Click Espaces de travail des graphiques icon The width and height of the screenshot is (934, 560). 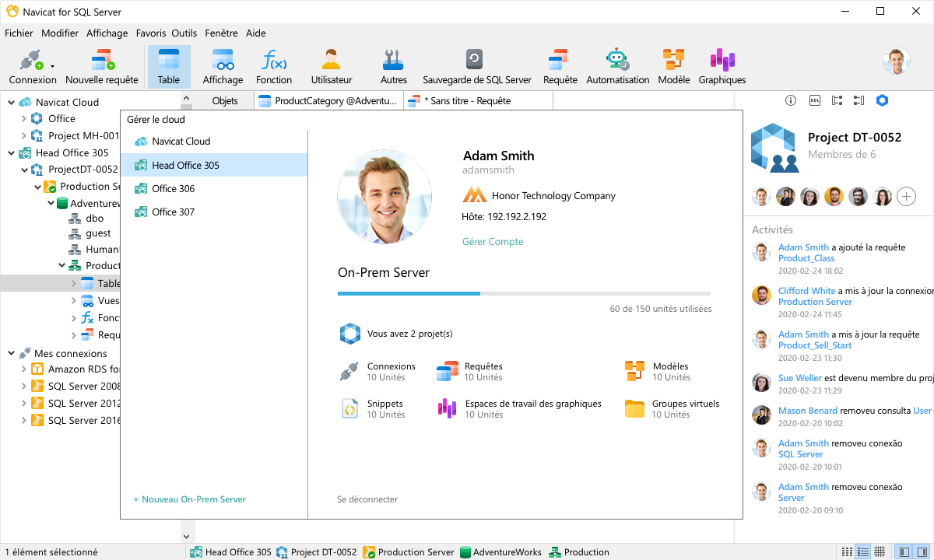[x=447, y=408]
